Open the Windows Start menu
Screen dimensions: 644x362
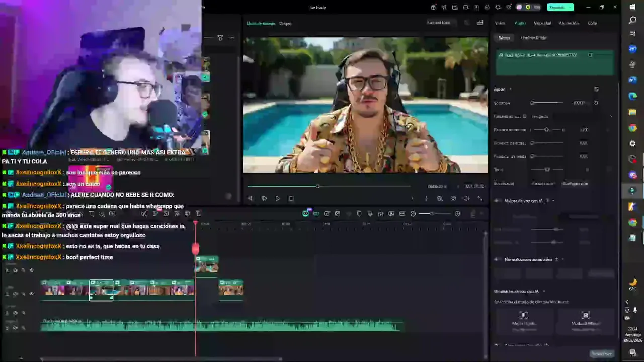[632, 7]
